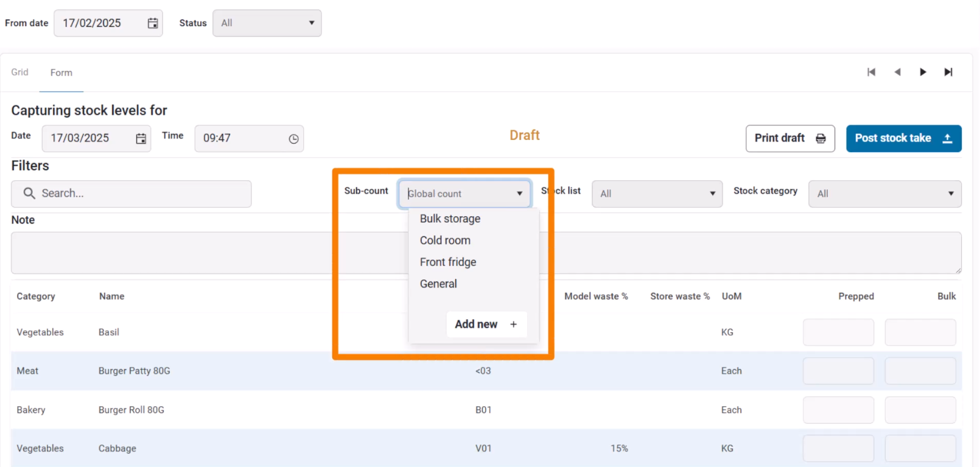Collapse the Sub-count dropdown arrow
The height and width of the screenshot is (467, 980).
pos(519,194)
